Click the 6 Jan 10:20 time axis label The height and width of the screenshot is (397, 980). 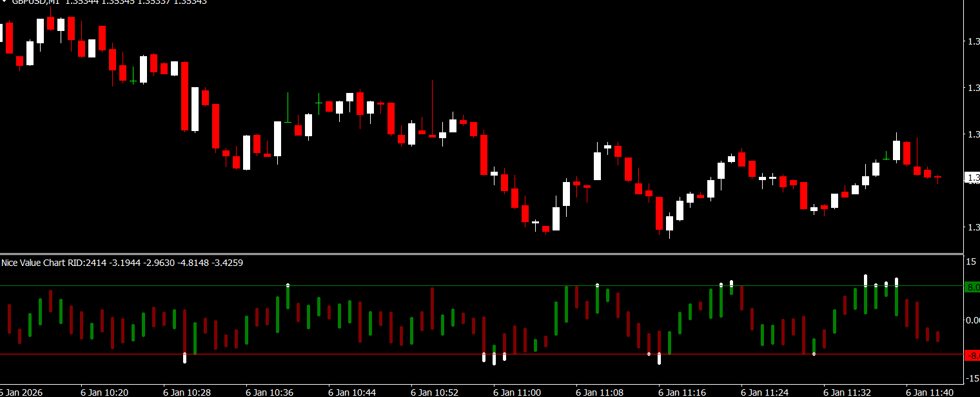[104, 392]
